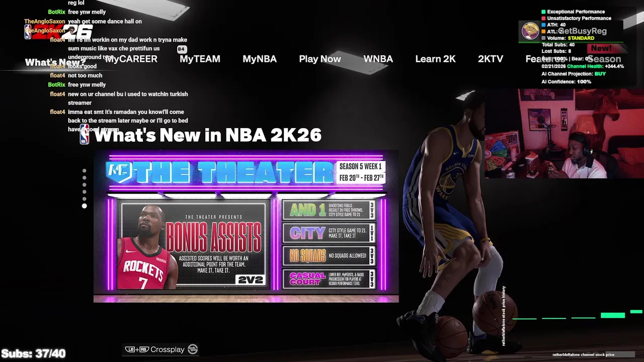644x362 pixels.
Task: Click the green stock price chart line
Action: 578,316
